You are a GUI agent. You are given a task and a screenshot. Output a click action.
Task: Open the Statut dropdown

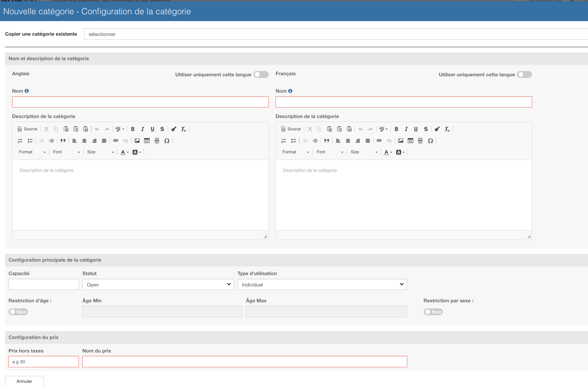(x=158, y=284)
